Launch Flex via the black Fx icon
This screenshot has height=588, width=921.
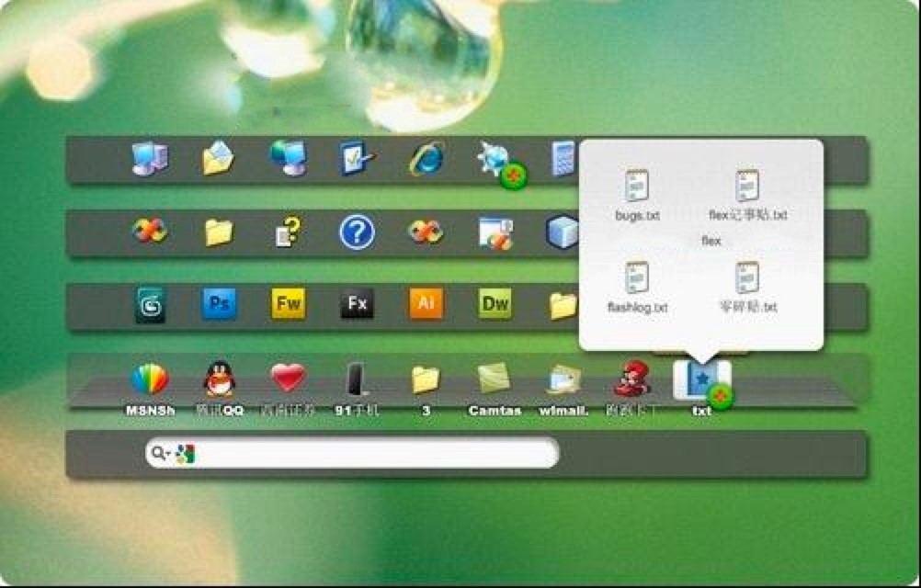[x=358, y=304]
